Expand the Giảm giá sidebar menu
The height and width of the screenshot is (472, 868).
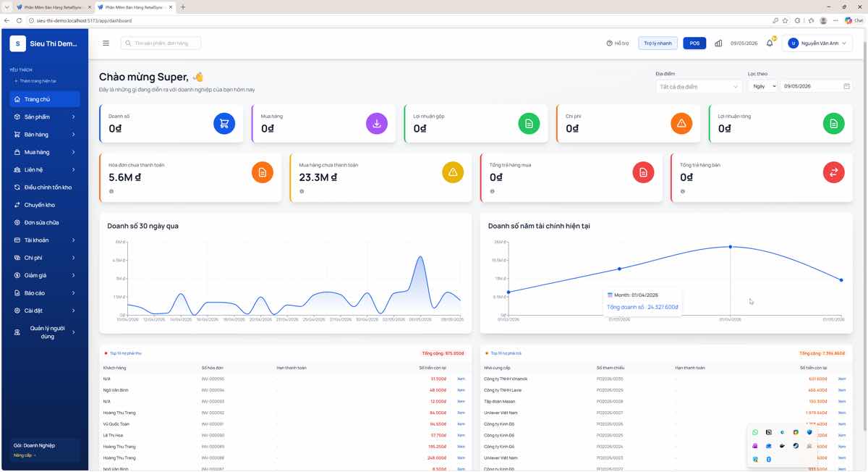pyautogui.click(x=45, y=275)
